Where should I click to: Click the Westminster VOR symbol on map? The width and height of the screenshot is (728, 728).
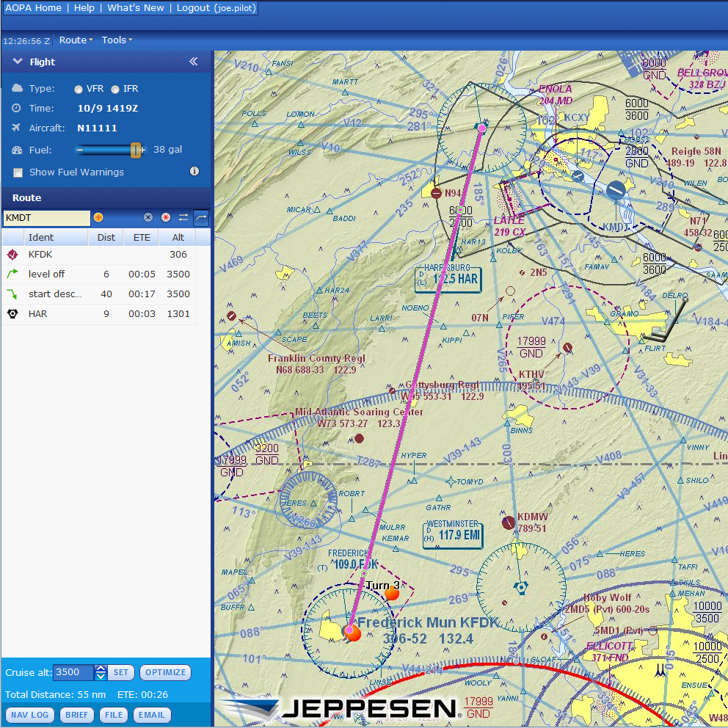(521, 587)
